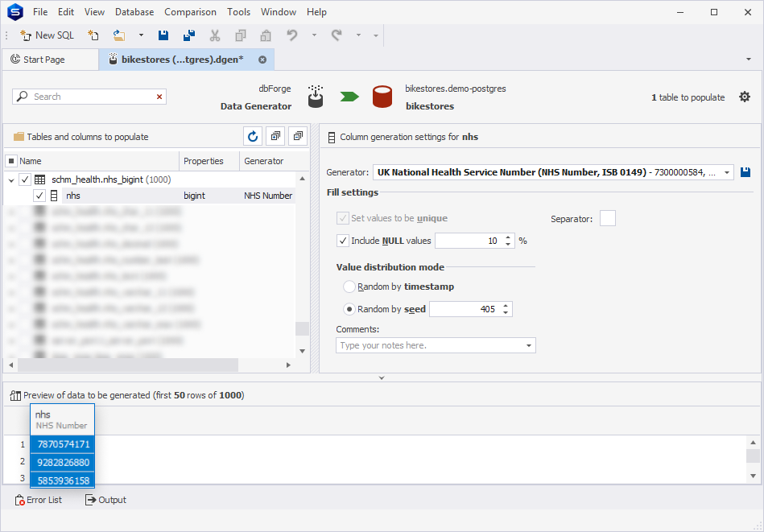Refresh the tables and columns list
Screen dimensions: 764x532
coord(253,136)
